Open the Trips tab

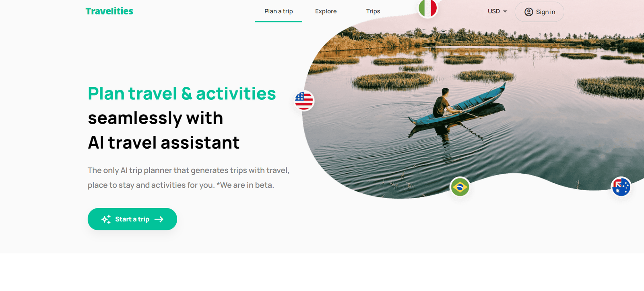[373, 11]
